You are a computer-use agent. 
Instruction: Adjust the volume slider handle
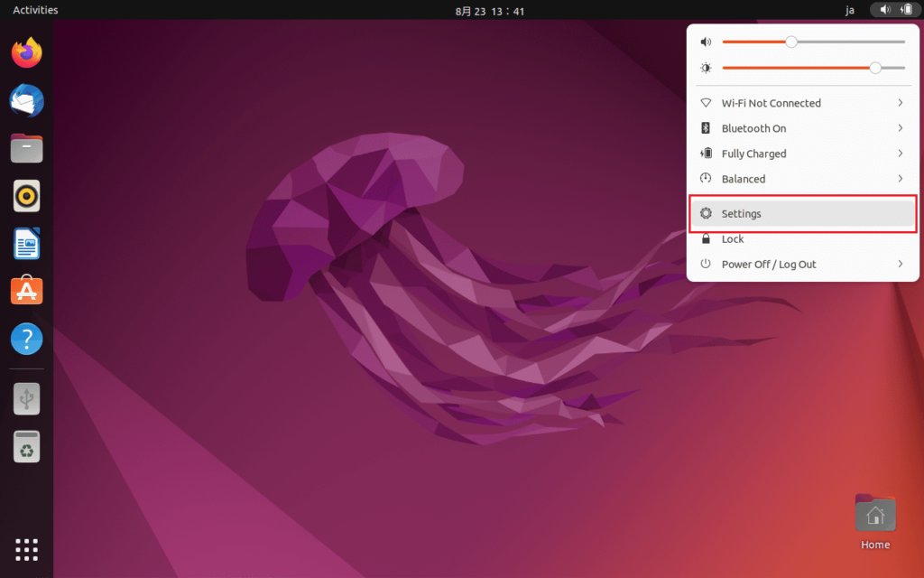[791, 42]
